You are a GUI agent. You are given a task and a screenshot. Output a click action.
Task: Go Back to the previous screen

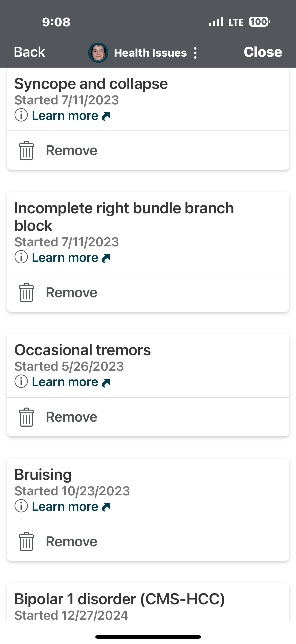coord(29,52)
